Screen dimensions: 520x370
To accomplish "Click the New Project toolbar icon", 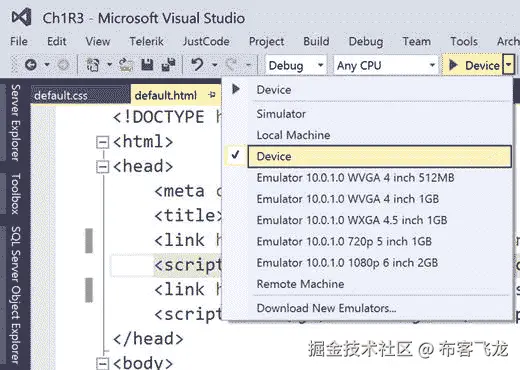I will click(x=93, y=65).
